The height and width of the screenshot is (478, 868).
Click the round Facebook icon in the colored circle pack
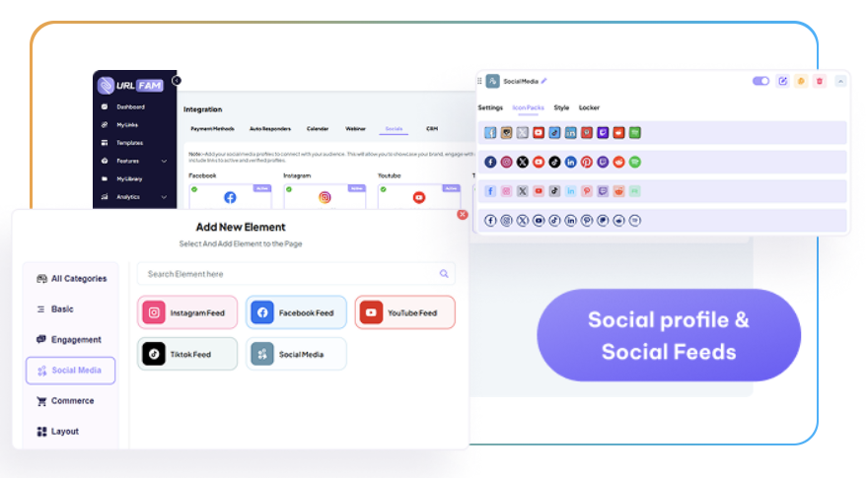490,162
